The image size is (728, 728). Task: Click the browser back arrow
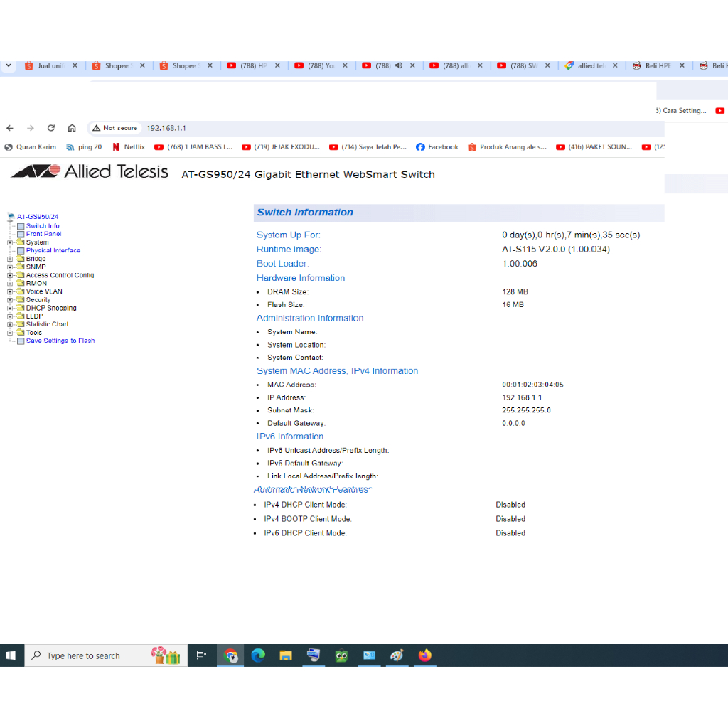(x=10, y=128)
